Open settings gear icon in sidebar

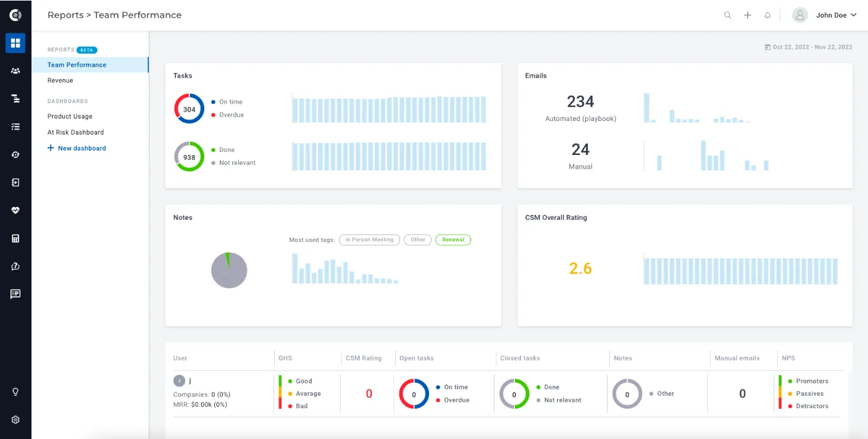pos(15,420)
